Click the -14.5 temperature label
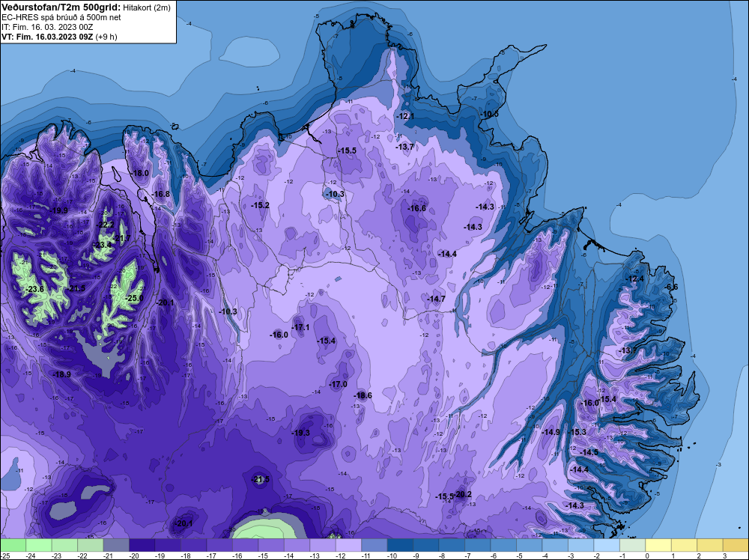This screenshot has width=749, height=560. point(589,452)
